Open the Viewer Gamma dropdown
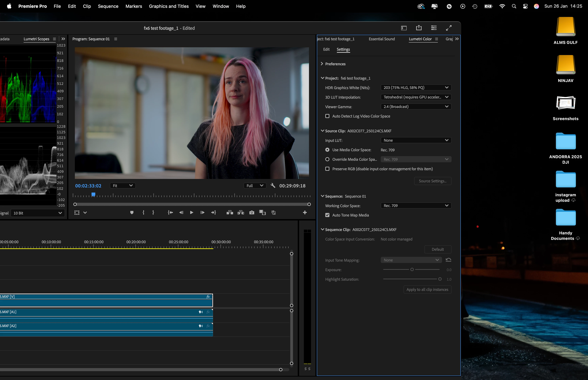The image size is (588, 380). point(416,107)
